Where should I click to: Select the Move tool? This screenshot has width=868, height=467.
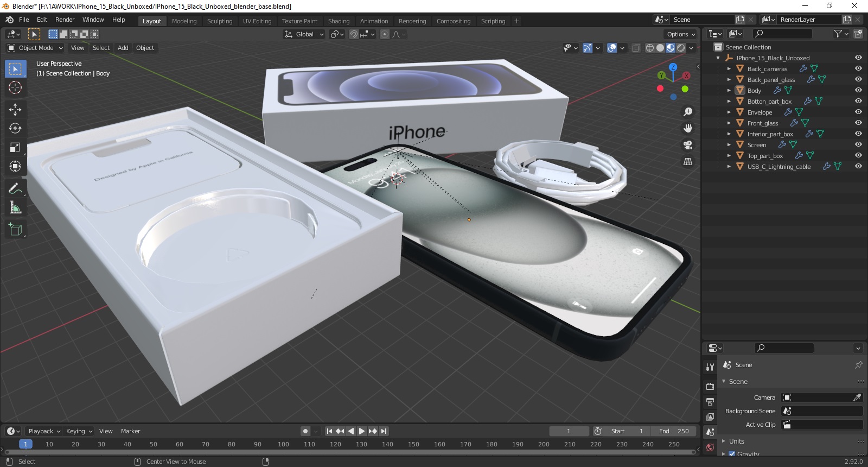[x=15, y=110]
